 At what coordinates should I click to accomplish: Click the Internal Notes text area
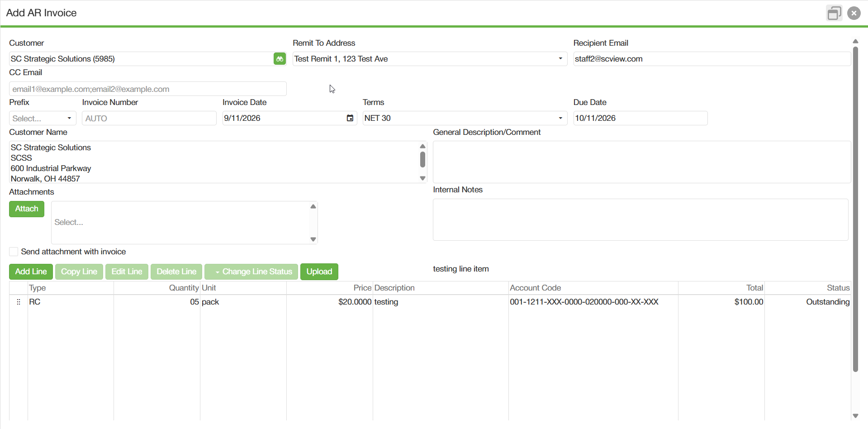click(640, 220)
